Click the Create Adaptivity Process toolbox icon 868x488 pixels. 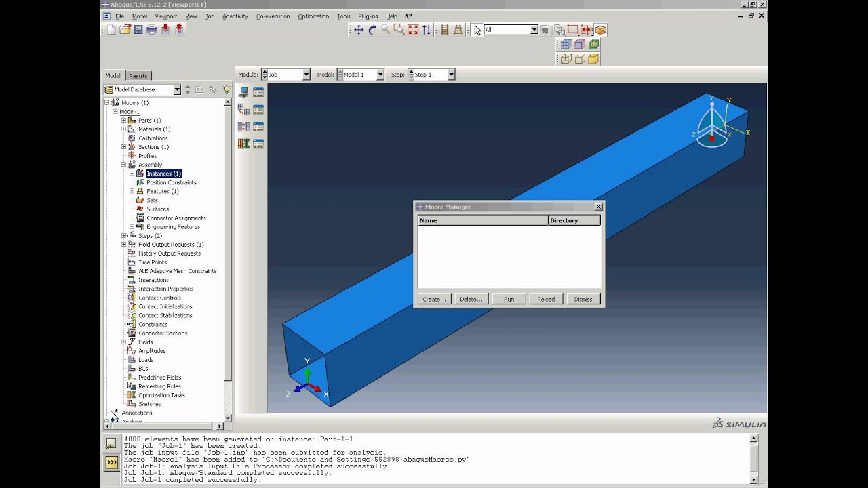pyautogui.click(x=243, y=109)
